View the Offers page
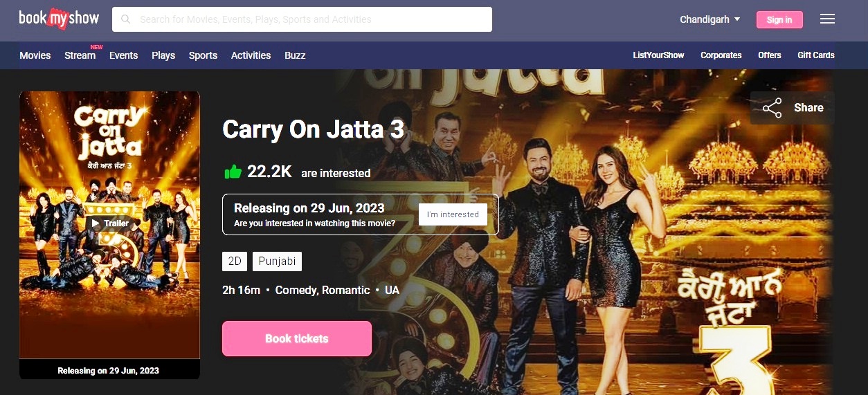This screenshot has width=868, height=395. pos(770,55)
